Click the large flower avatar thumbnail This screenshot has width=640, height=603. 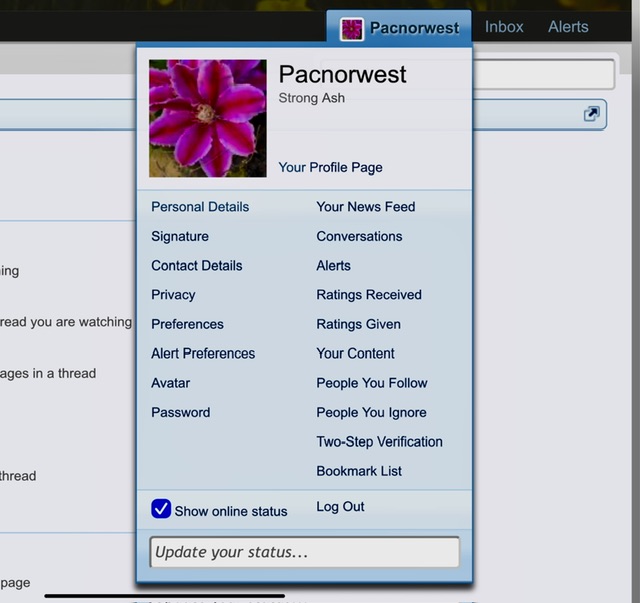pyautogui.click(x=208, y=118)
